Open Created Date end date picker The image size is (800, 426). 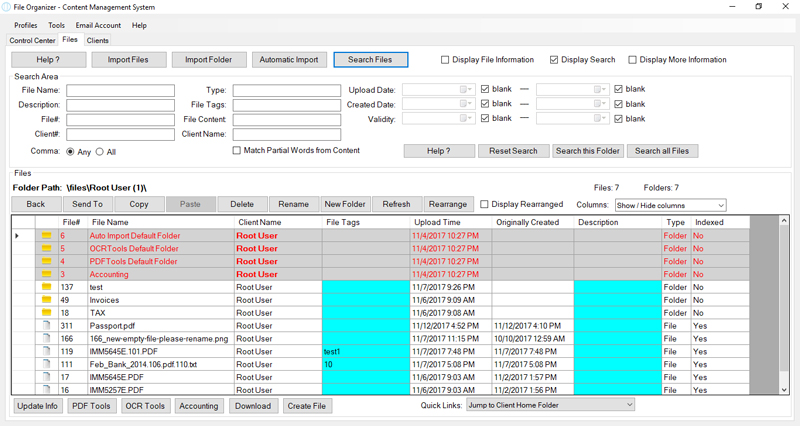point(601,104)
